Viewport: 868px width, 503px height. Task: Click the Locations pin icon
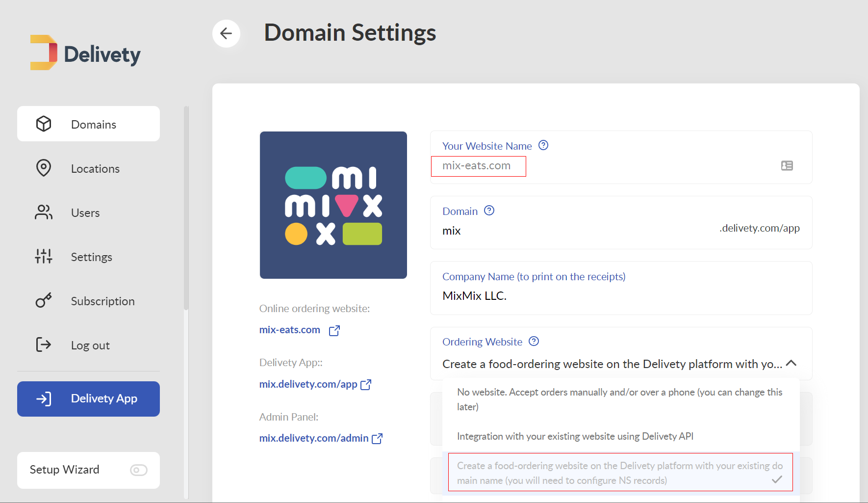44,168
